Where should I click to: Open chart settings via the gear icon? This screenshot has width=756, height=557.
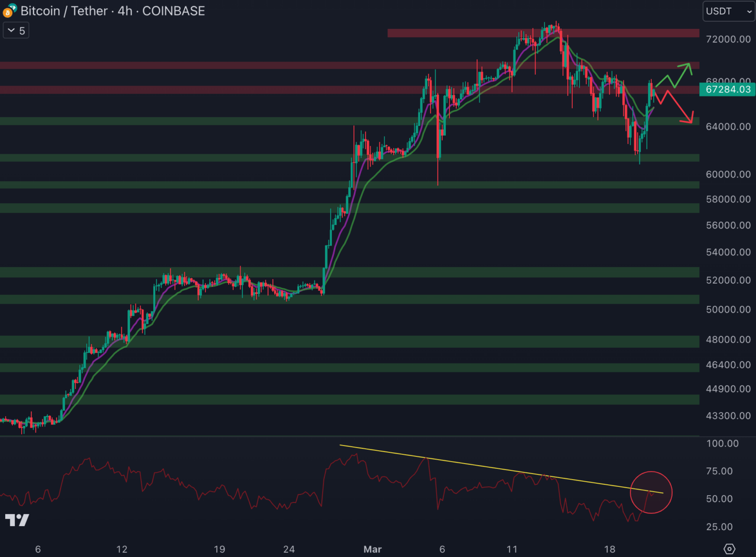pos(729,549)
